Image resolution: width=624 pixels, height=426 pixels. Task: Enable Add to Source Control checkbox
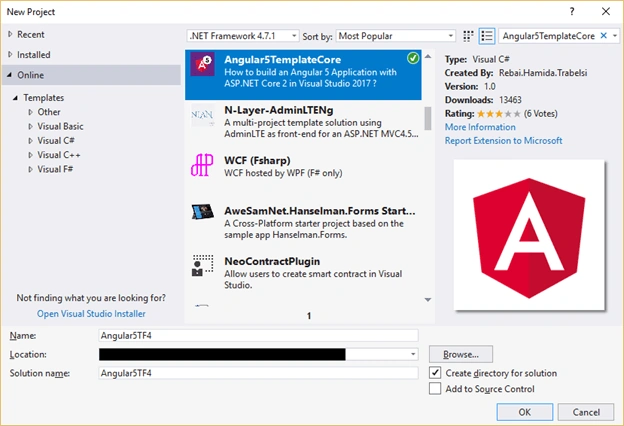[435, 389]
